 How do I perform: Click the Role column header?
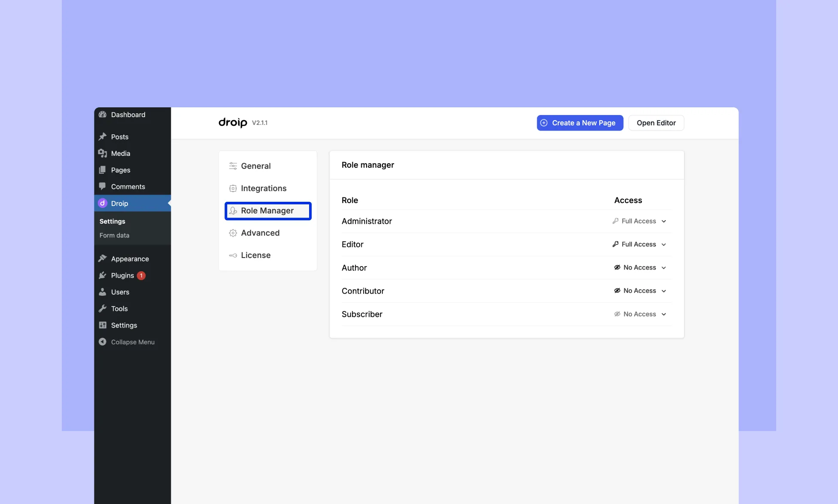pyautogui.click(x=350, y=200)
